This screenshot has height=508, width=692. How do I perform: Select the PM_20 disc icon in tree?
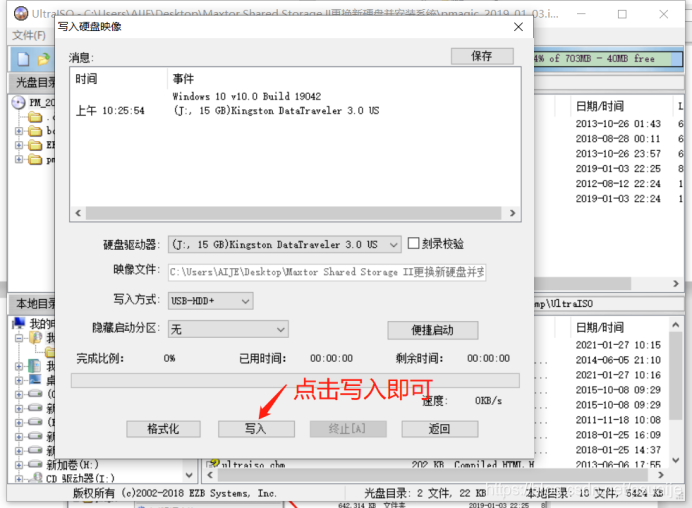click(18, 103)
